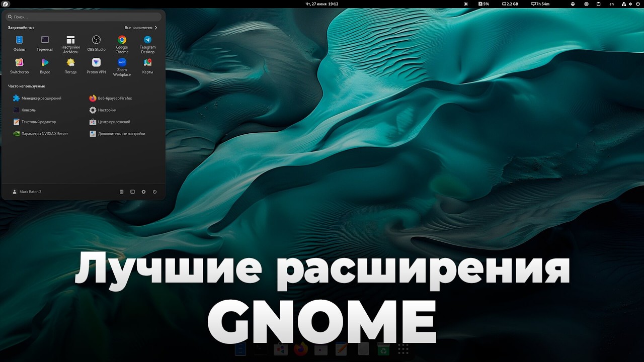Open Zoom Workplace pinned app
This screenshot has height=362, width=644.
(122, 67)
